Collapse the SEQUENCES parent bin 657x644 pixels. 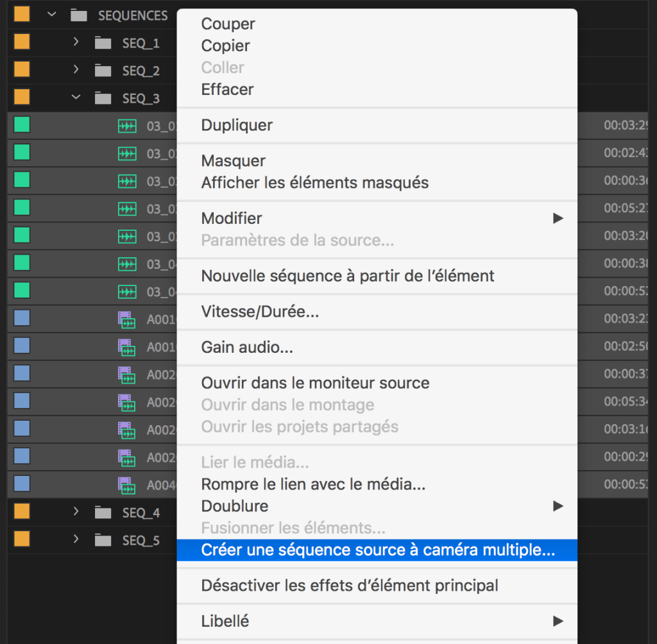tap(51, 15)
